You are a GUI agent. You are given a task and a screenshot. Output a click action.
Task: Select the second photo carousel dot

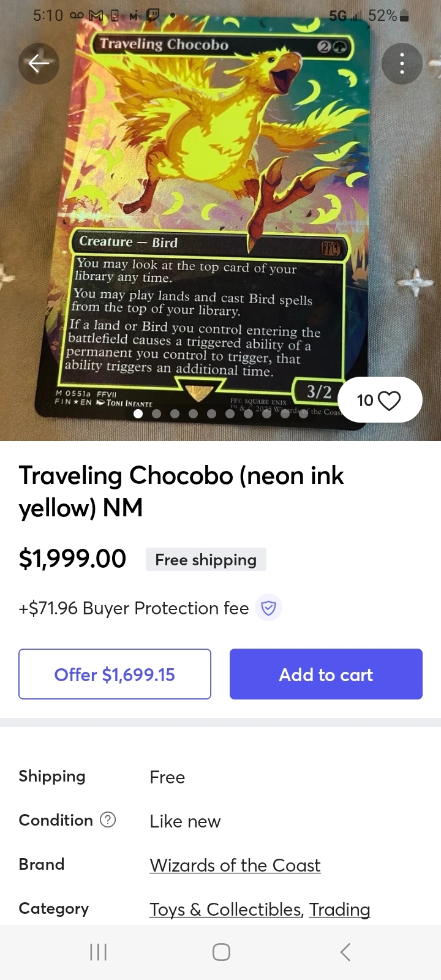pyautogui.click(x=157, y=414)
